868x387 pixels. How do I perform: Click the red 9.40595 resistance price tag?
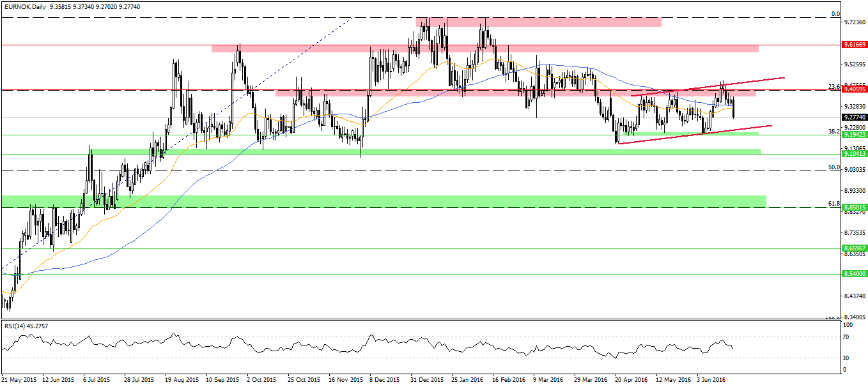(x=854, y=90)
